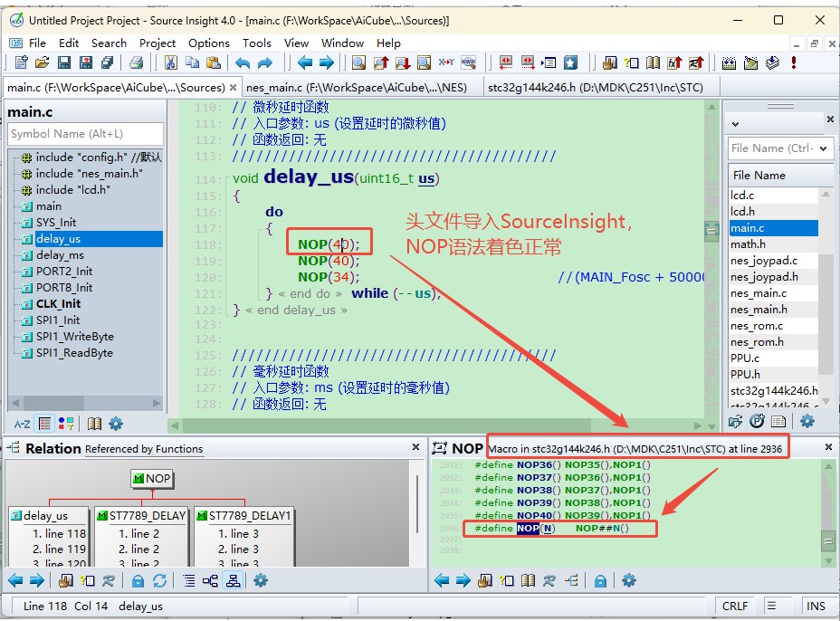Click the Go Forward blue arrow in main toolbar
The height and width of the screenshot is (621, 840).
pos(326,62)
